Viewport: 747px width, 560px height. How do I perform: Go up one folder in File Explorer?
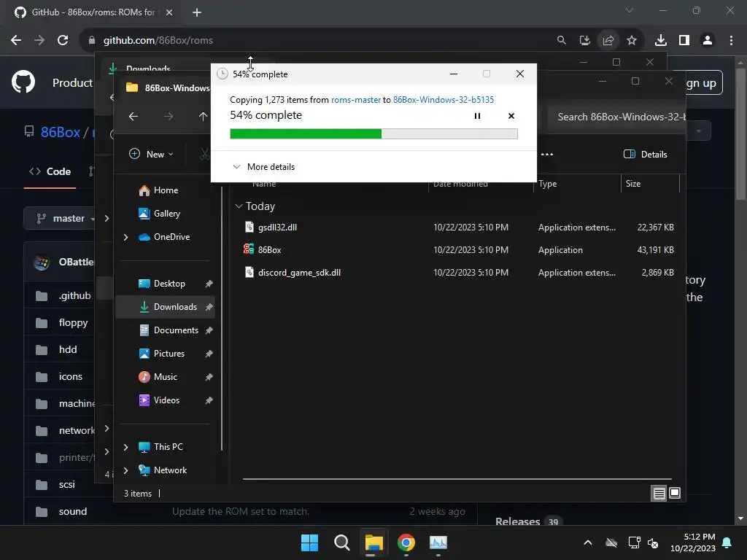point(203,116)
